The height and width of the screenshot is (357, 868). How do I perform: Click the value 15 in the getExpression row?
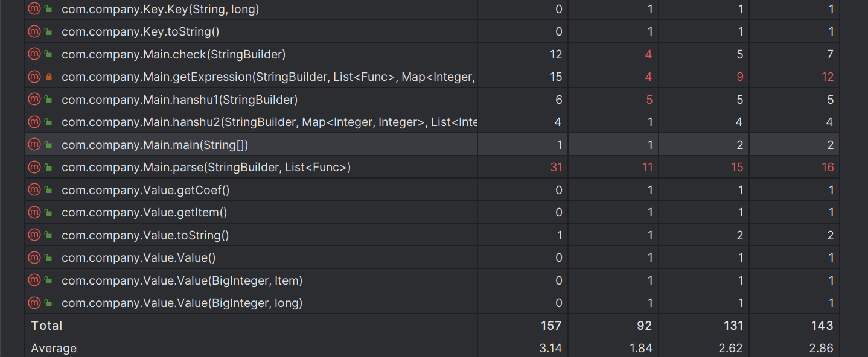coord(556,77)
